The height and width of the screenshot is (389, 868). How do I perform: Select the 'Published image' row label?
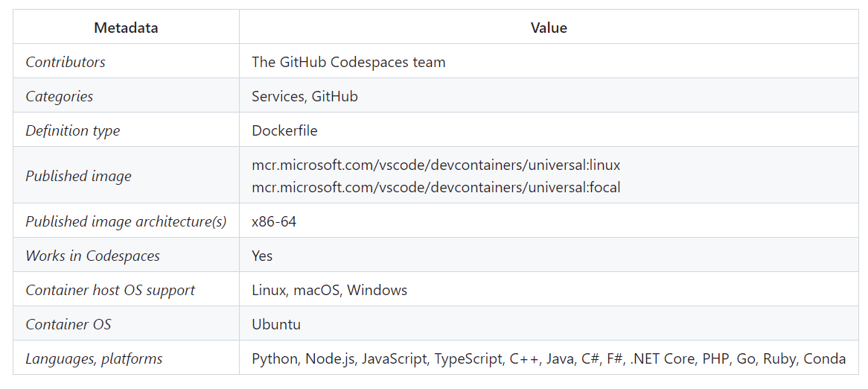pos(79,176)
